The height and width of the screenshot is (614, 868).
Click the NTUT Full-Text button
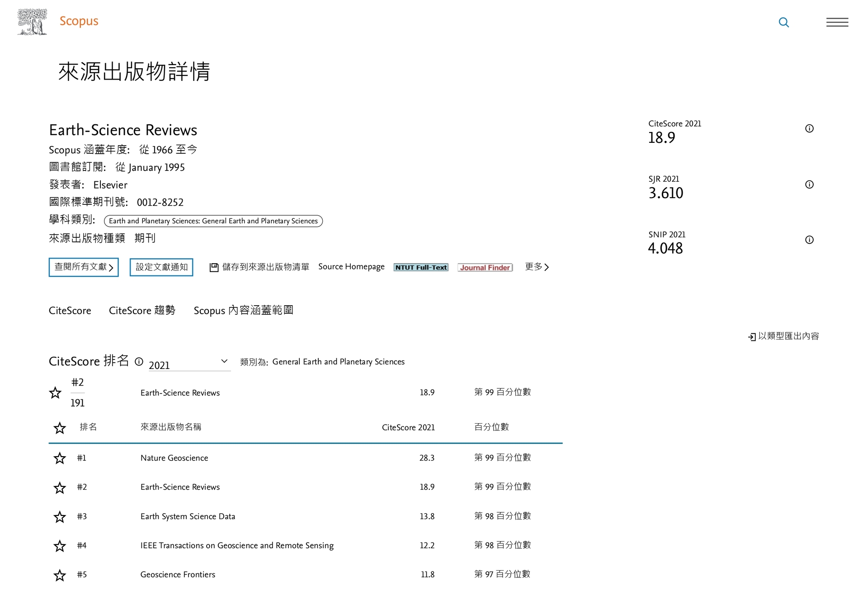[421, 268]
